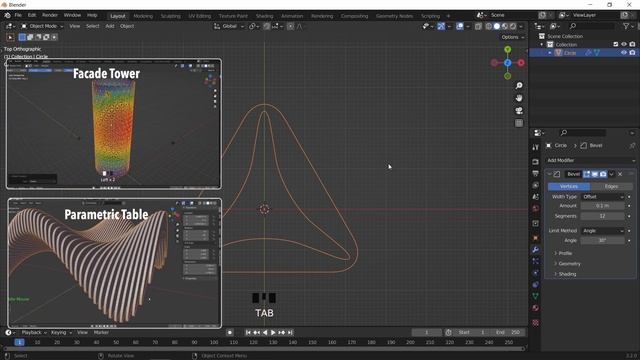Open the Render properties tab
Viewport: 640px width, 360px height.
point(536,162)
